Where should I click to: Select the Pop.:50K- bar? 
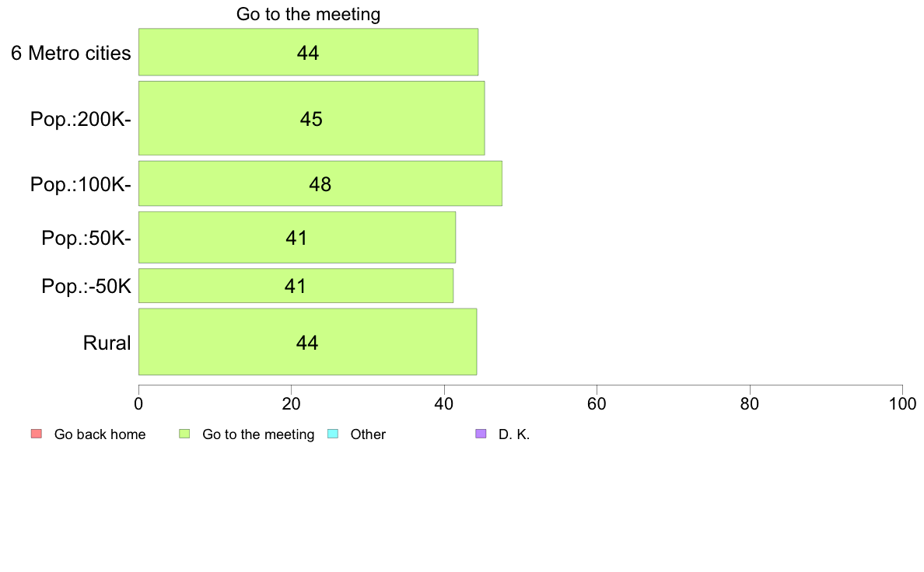[x=297, y=237]
